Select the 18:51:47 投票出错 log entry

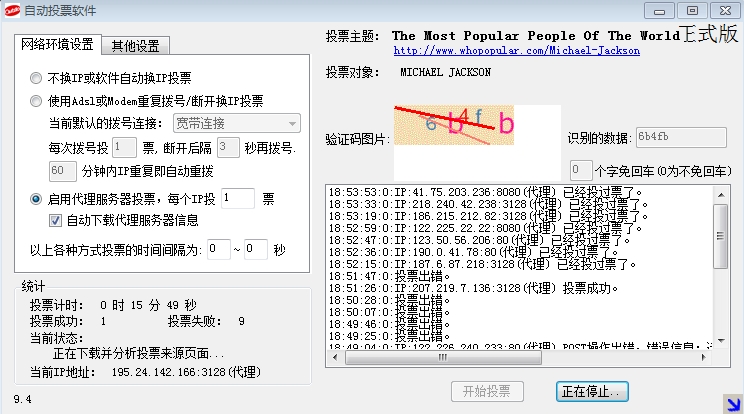click(389, 276)
